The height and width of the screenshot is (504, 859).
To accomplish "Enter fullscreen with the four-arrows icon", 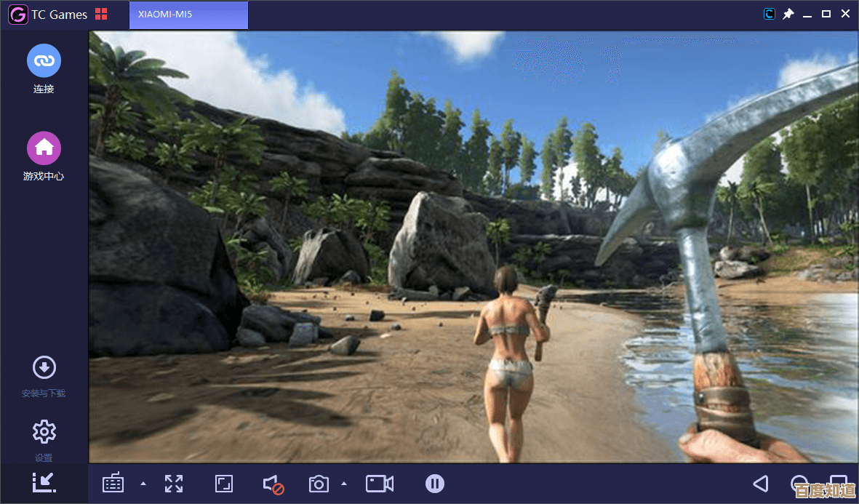I will click(x=174, y=484).
